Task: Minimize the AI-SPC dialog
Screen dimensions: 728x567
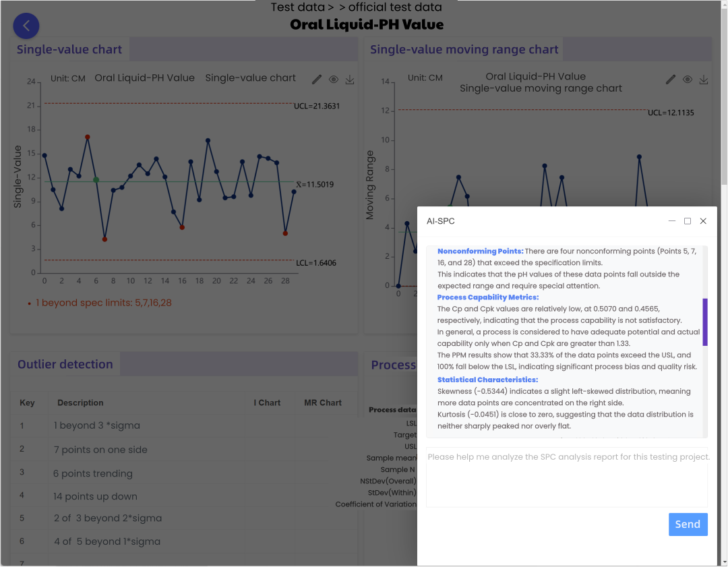Action: click(672, 221)
